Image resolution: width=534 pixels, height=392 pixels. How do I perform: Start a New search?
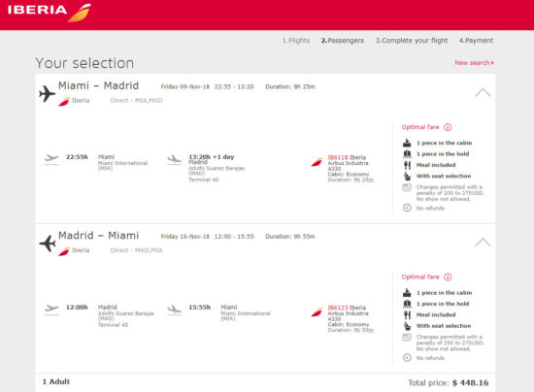(474, 63)
